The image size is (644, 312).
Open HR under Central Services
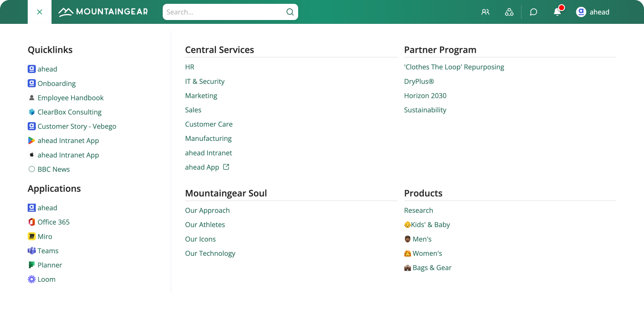190,67
